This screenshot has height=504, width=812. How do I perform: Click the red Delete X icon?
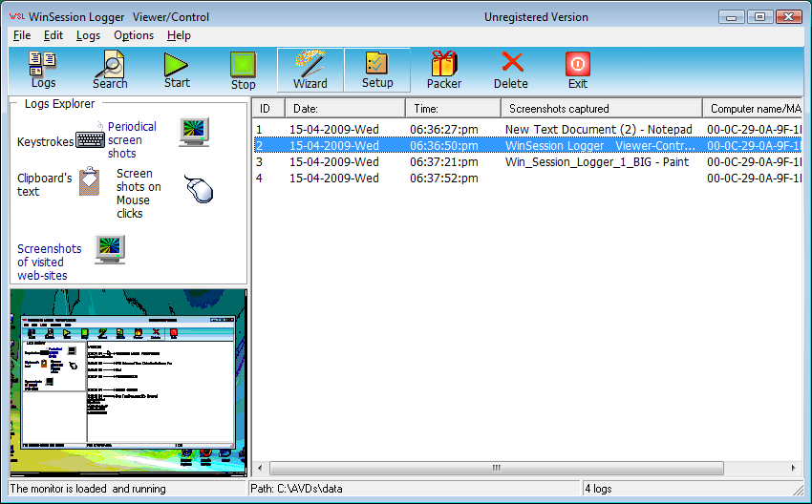511,65
